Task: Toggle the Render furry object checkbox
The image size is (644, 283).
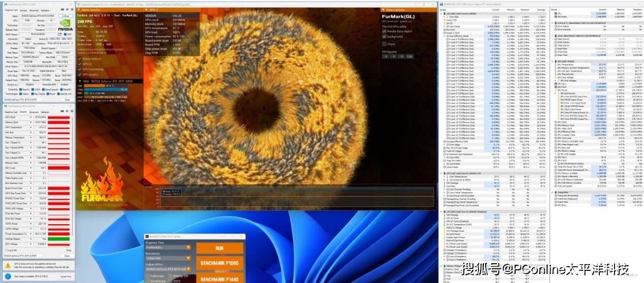Action: tap(384, 31)
